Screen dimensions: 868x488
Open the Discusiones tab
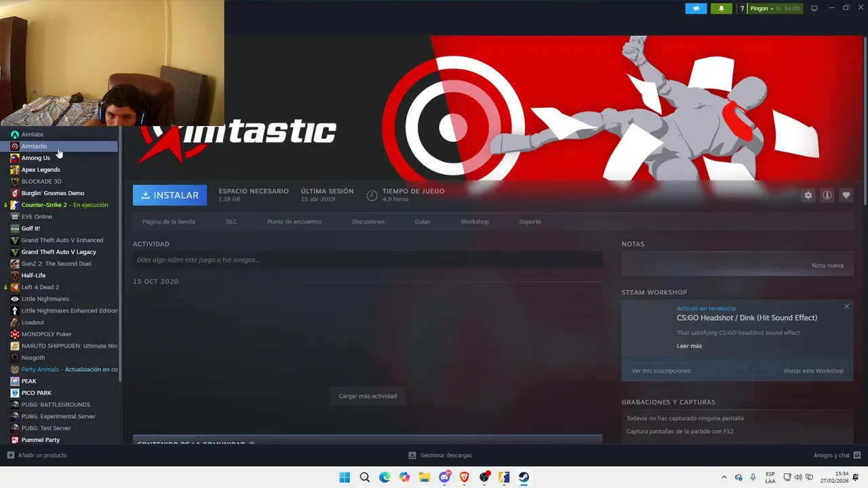click(368, 222)
